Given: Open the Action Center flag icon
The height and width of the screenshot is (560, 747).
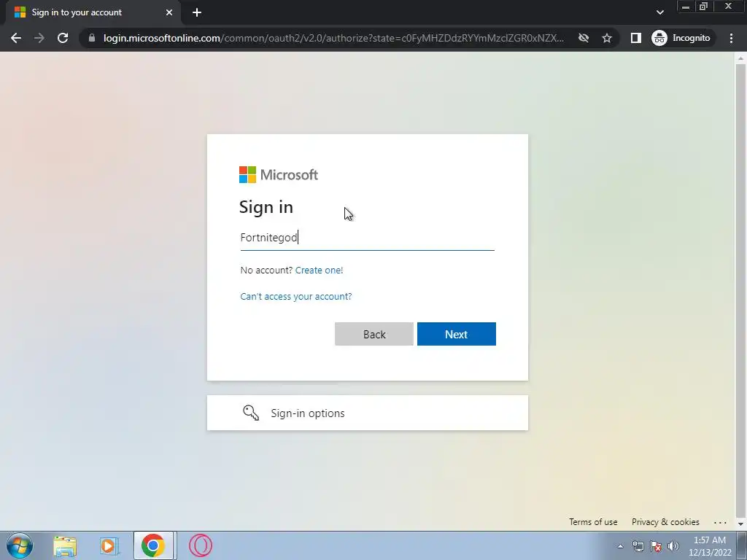Looking at the screenshot, I should [656, 546].
